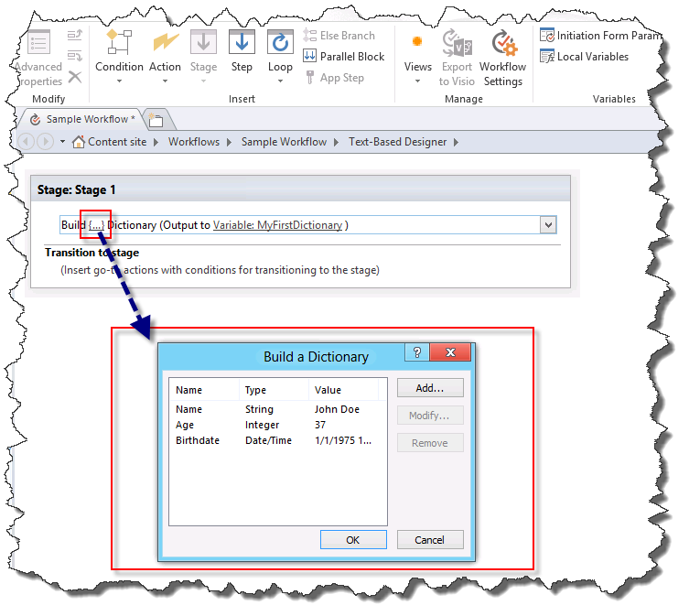The width and height of the screenshot is (689, 616).
Task: Select Text-Based Designer in the breadcrumb
Action: pyautogui.click(x=398, y=142)
